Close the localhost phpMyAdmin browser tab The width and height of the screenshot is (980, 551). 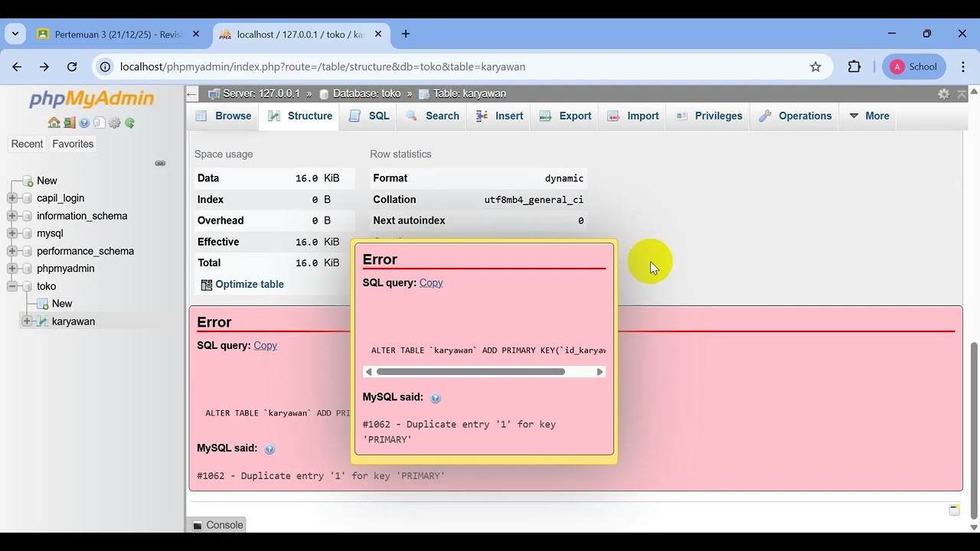click(378, 34)
